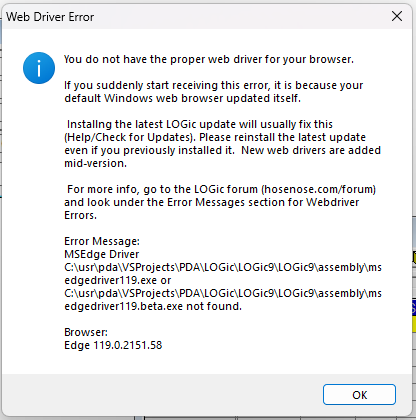This screenshot has width=416, height=420.
Task: Click the yellow cell behind the dialog
Action: click(x=414, y=324)
